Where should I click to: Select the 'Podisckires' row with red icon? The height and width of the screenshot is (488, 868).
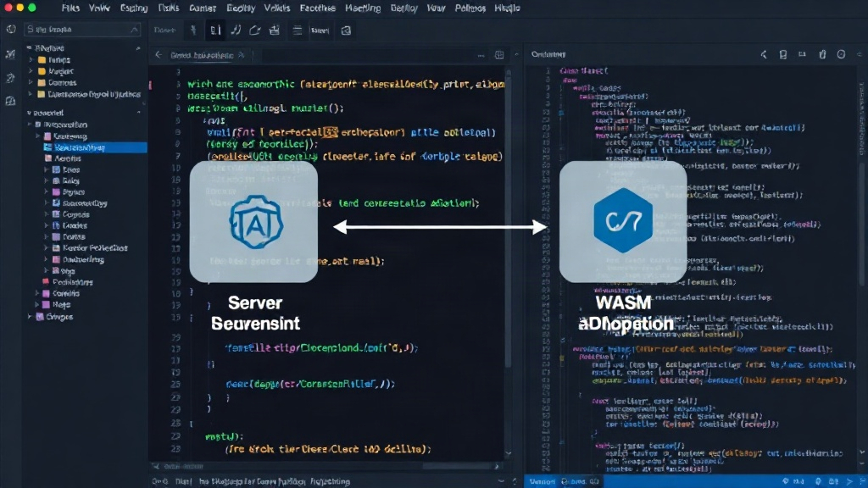[68, 282]
